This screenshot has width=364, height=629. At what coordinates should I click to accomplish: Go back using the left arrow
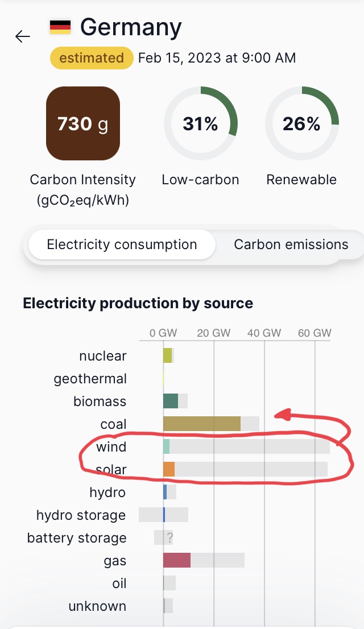23,36
